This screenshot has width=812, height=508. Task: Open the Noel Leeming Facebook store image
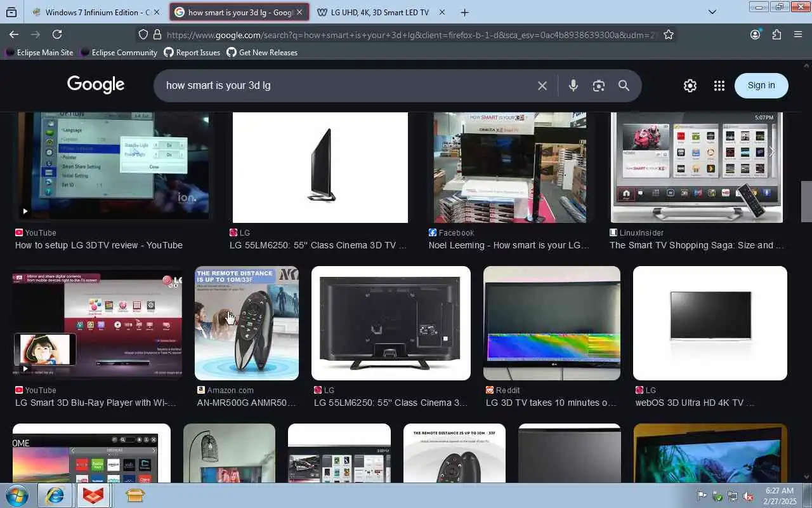point(510,168)
